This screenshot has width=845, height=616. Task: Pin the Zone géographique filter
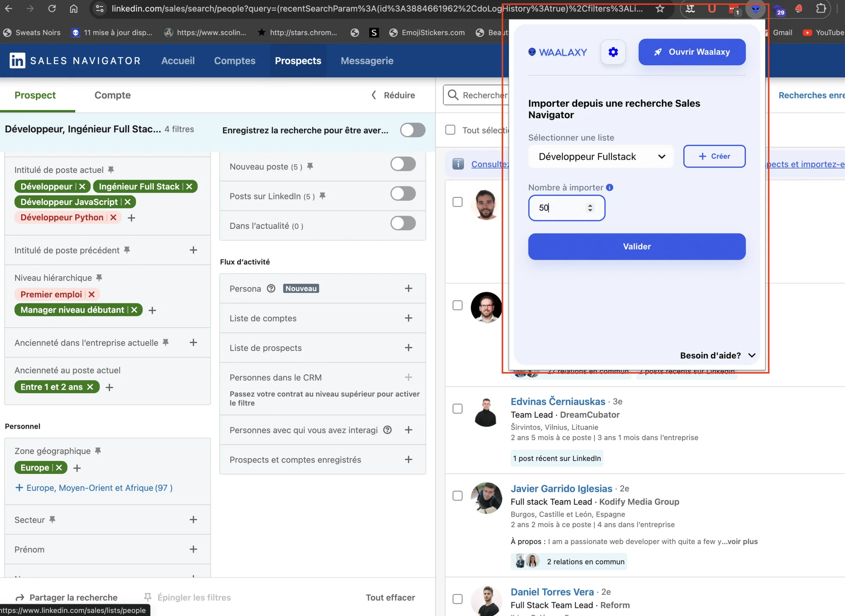tap(98, 451)
